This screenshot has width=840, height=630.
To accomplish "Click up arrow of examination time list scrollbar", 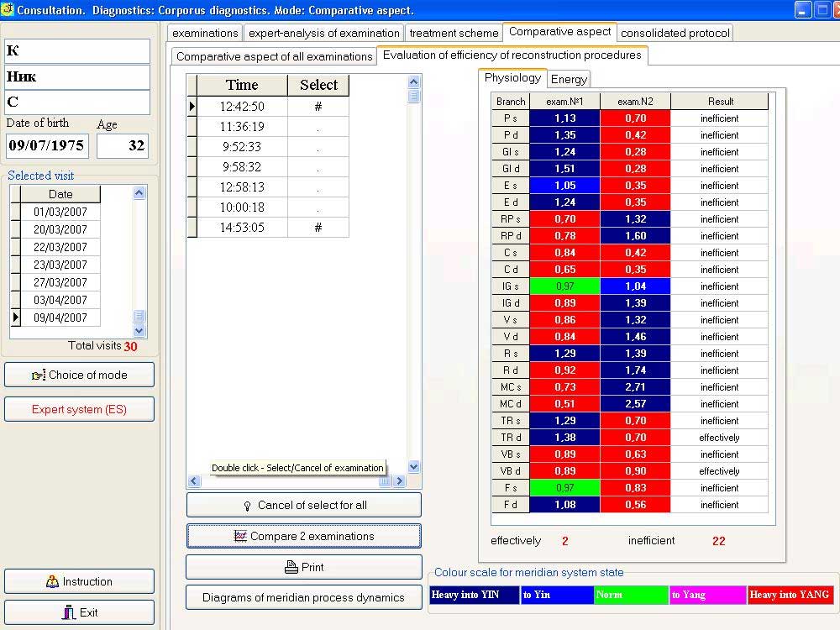I will point(413,82).
